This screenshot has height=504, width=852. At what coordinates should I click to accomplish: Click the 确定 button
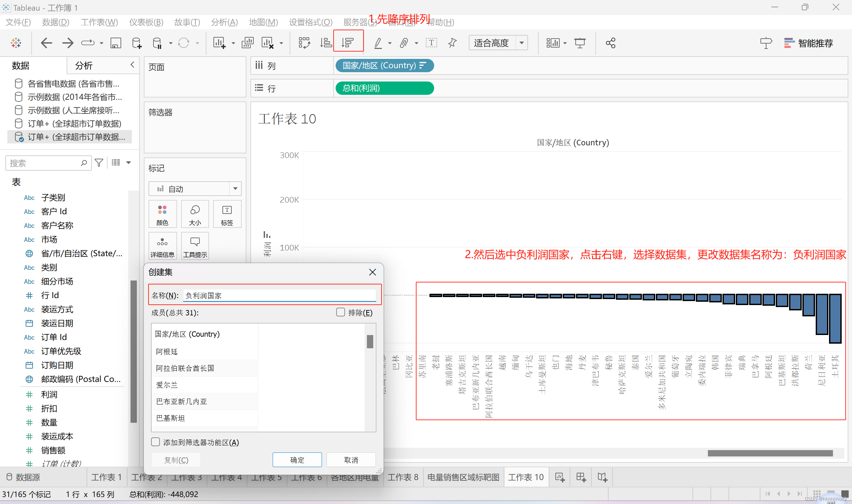(x=297, y=460)
